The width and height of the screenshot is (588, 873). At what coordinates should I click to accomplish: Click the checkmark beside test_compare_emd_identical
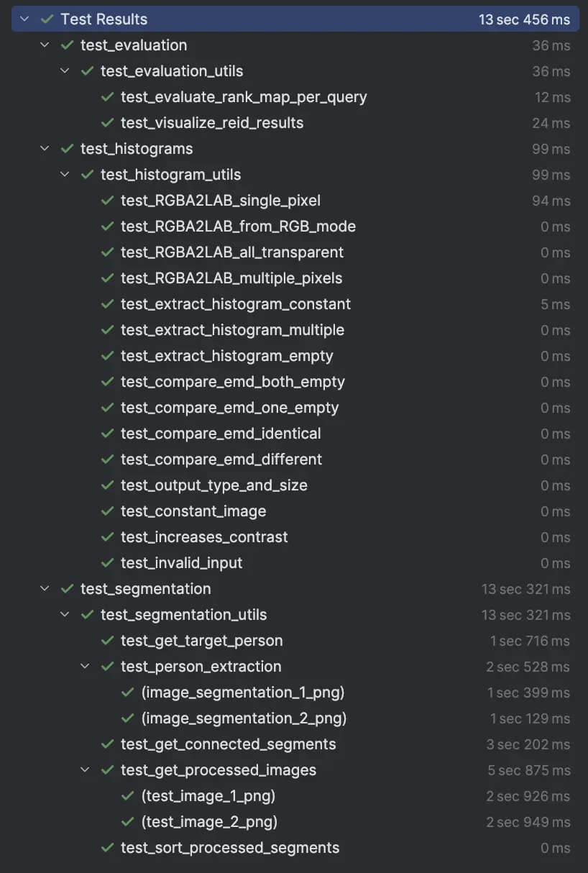point(108,434)
